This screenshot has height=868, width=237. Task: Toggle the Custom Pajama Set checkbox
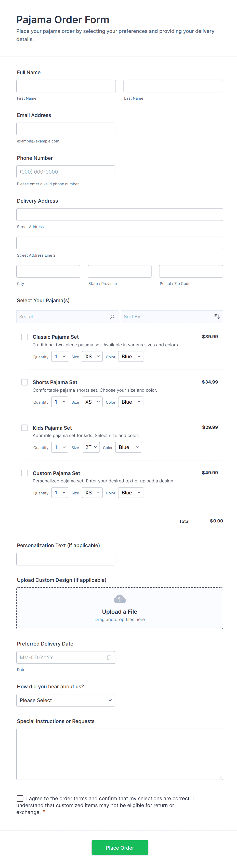click(25, 473)
